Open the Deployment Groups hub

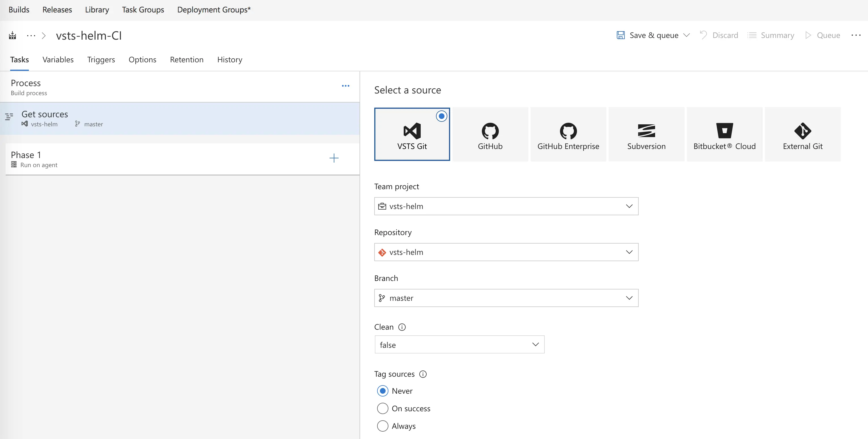pyautogui.click(x=214, y=9)
